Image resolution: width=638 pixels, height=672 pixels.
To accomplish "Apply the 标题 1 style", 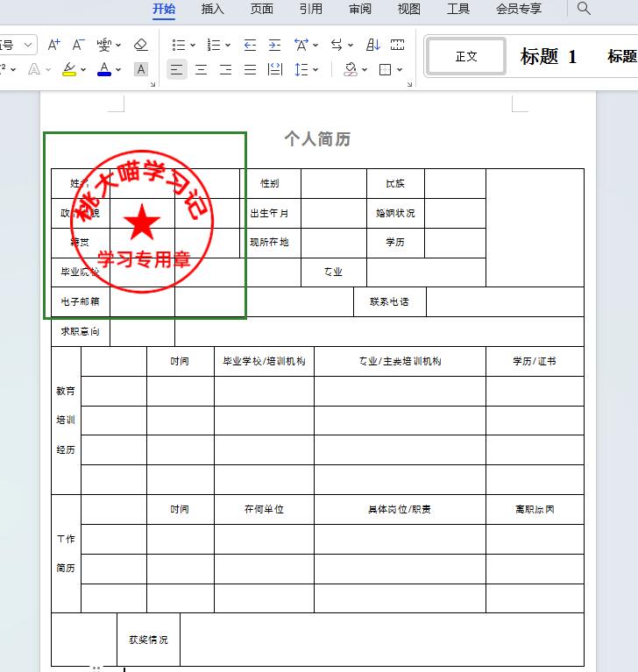I will coord(549,56).
